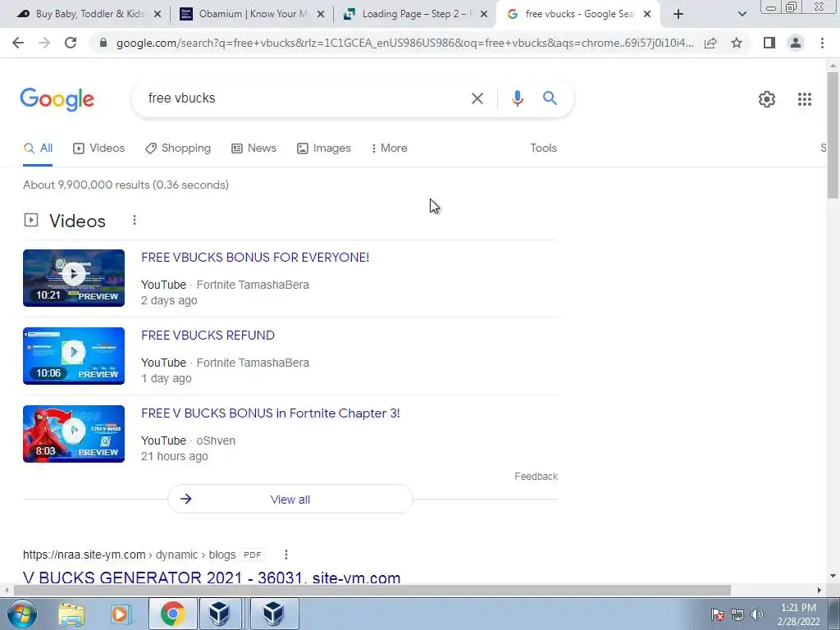Viewport: 840px width, 630px height.
Task: Switch to the Obamium Know Your Meme tab
Action: point(252,14)
